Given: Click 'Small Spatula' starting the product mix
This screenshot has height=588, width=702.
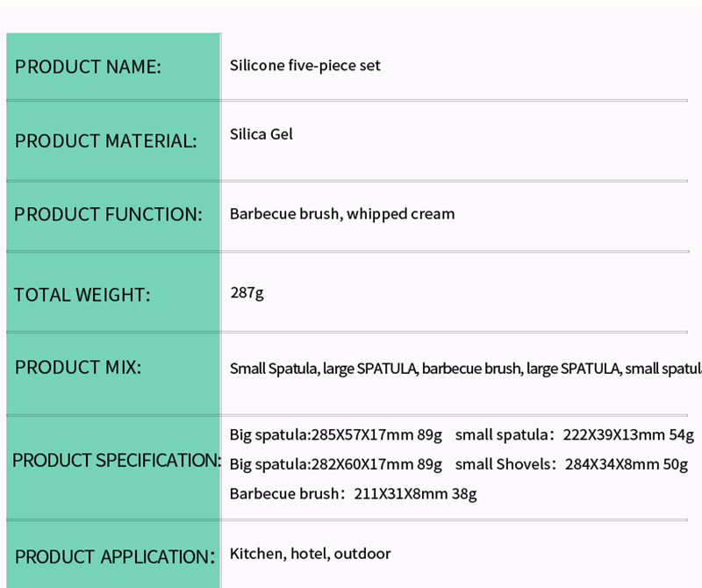Looking at the screenshot, I should [274, 369].
